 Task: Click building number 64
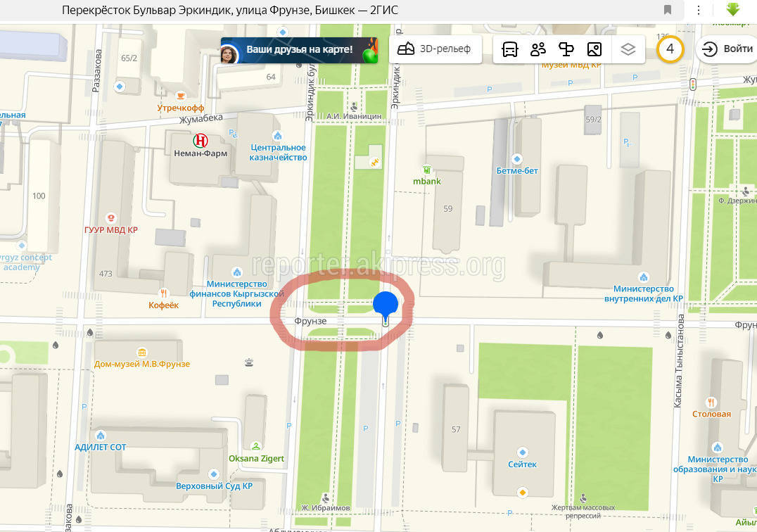[x=271, y=77]
